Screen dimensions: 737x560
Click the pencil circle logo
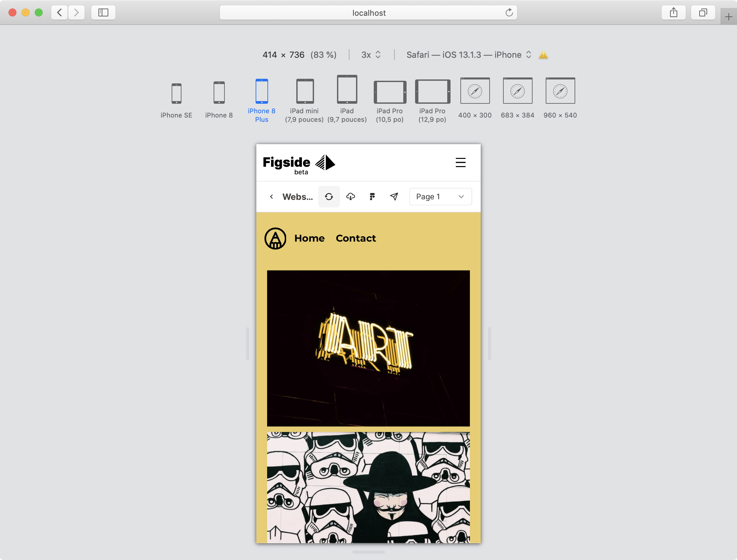pos(275,238)
